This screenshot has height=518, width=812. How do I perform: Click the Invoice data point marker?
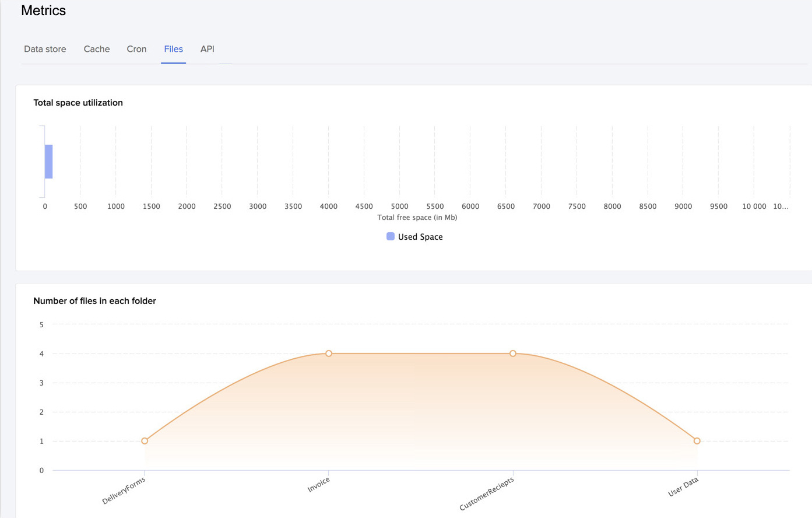point(328,353)
